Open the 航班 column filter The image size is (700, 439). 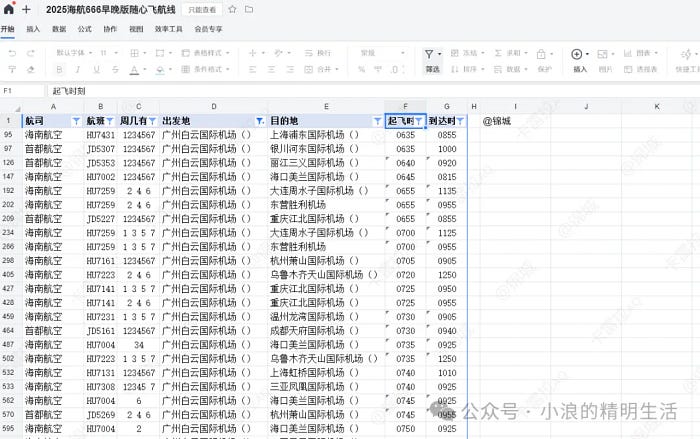[110, 121]
